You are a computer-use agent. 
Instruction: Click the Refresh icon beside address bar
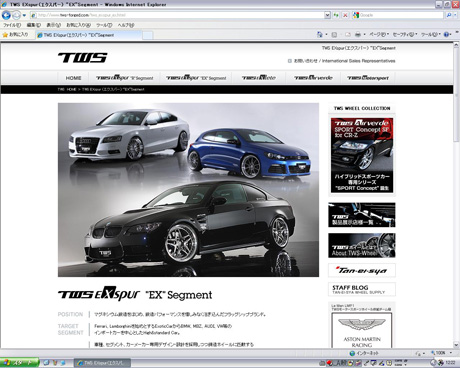point(336,15)
